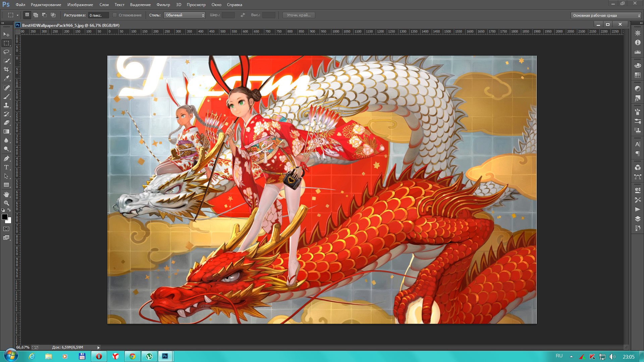Viewport: 644px width, 362px height.
Task: Select the Clone Stamp tool
Action: [x=6, y=105]
